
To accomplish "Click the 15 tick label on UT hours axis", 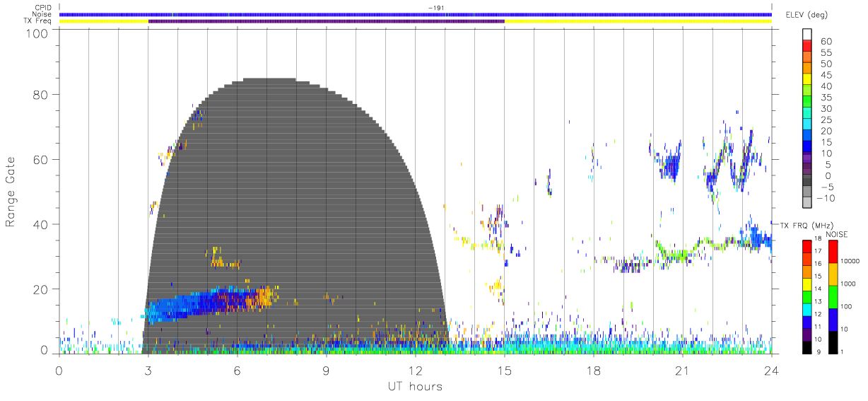I will 505,371.
